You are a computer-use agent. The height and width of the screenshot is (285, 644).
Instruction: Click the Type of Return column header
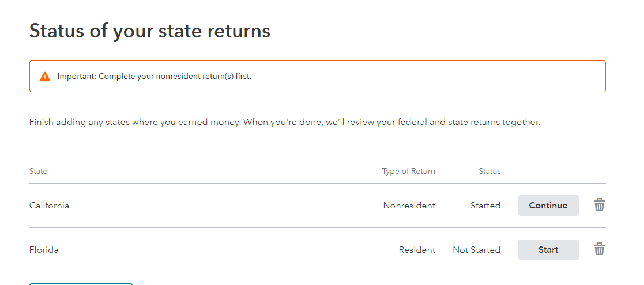pyautogui.click(x=408, y=171)
